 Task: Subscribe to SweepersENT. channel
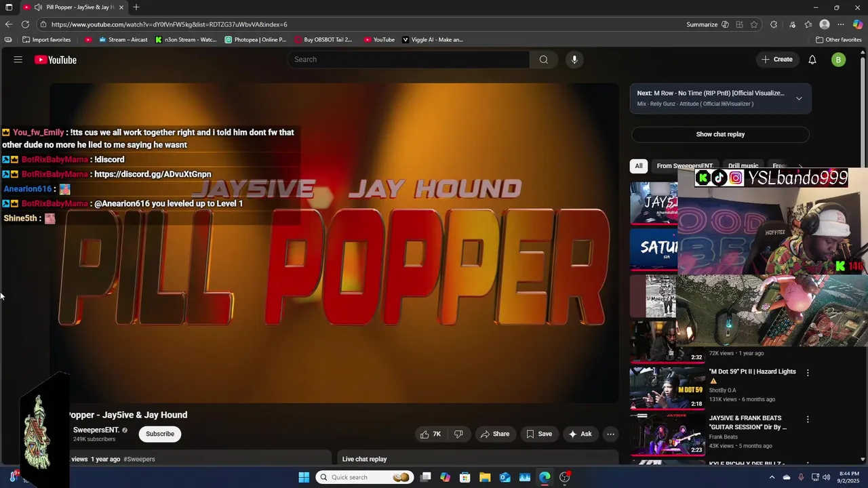pyautogui.click(x=160, y=434)
